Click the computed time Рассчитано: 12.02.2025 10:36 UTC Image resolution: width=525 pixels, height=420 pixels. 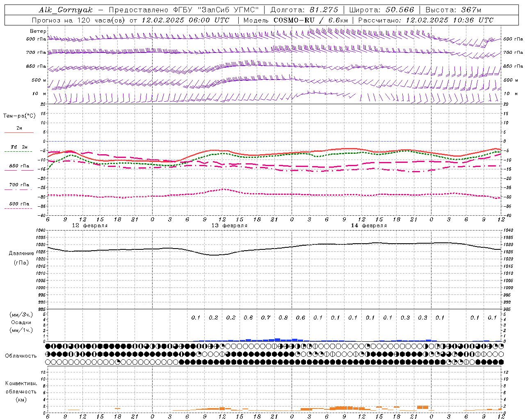426,20
